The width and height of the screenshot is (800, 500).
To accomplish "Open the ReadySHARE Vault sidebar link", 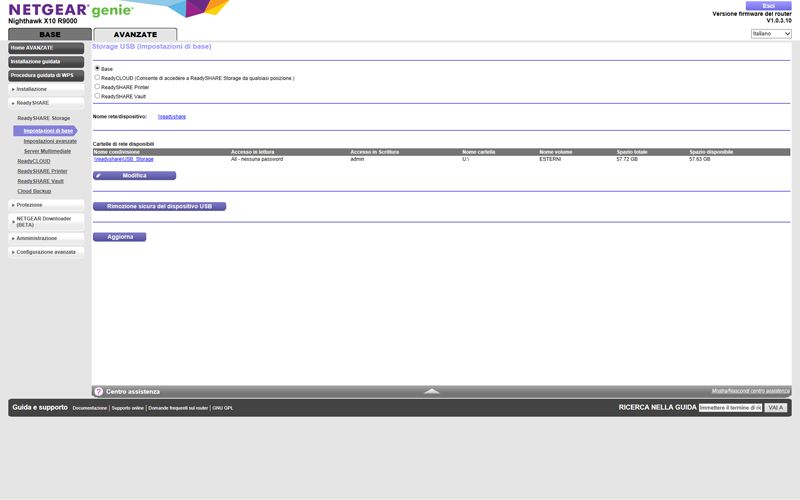I will [40, 181].
